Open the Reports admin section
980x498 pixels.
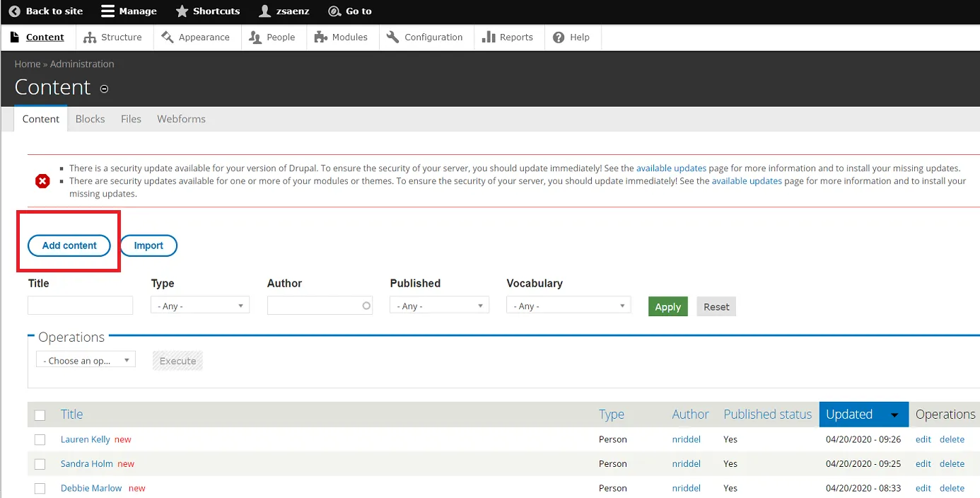pos(515,37)
